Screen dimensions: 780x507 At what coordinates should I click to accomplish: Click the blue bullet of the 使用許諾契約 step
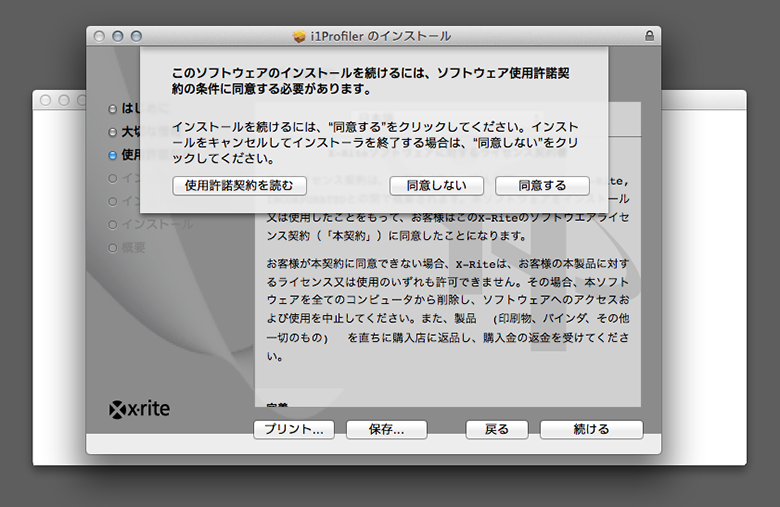click(x=112, y=155)
